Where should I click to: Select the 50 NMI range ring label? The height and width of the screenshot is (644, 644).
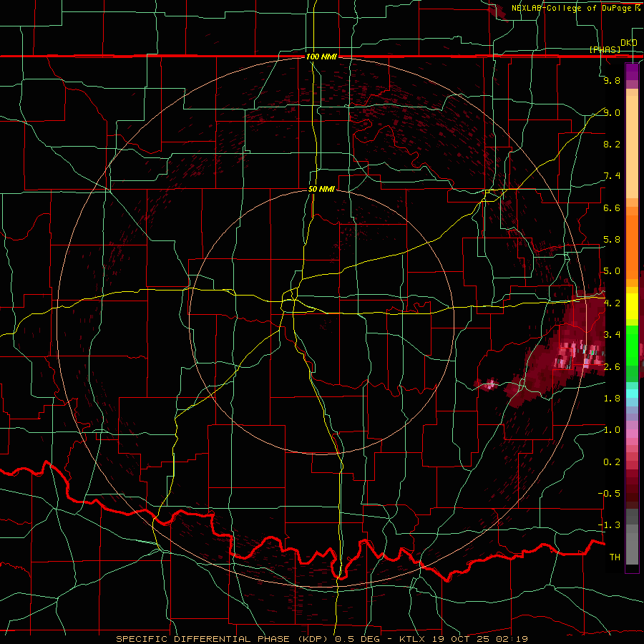321,189
